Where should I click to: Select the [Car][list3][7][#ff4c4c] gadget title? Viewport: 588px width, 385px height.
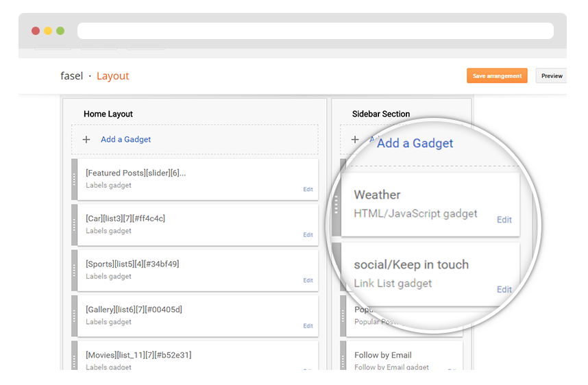coord(125,219)
